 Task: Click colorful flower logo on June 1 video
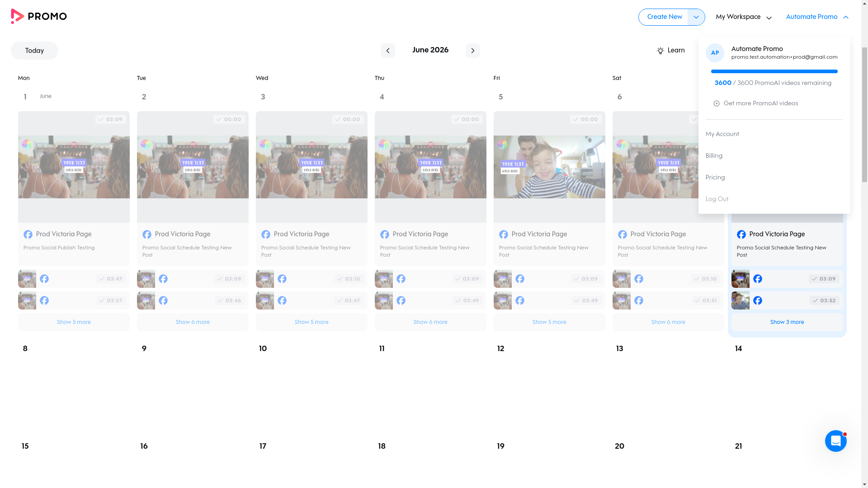[27, 144]
